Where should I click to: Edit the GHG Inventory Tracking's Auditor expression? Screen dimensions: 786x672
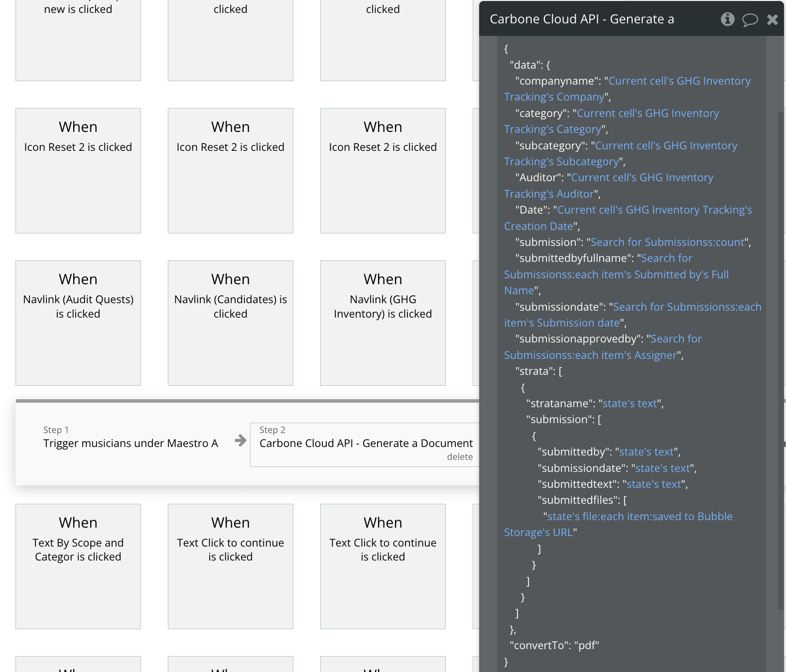click(x=609, y=186)
